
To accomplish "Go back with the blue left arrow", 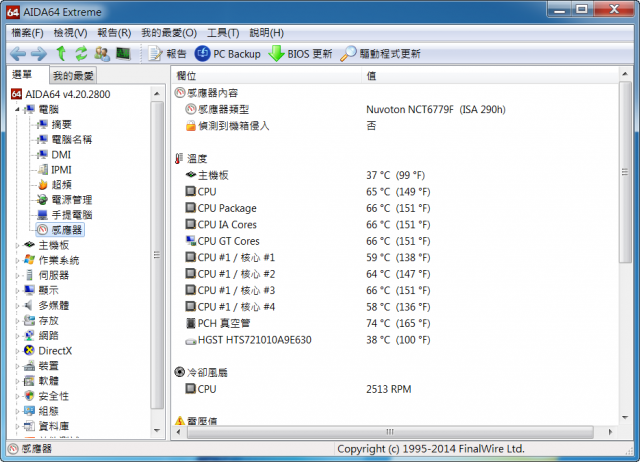I will [18, 54].
